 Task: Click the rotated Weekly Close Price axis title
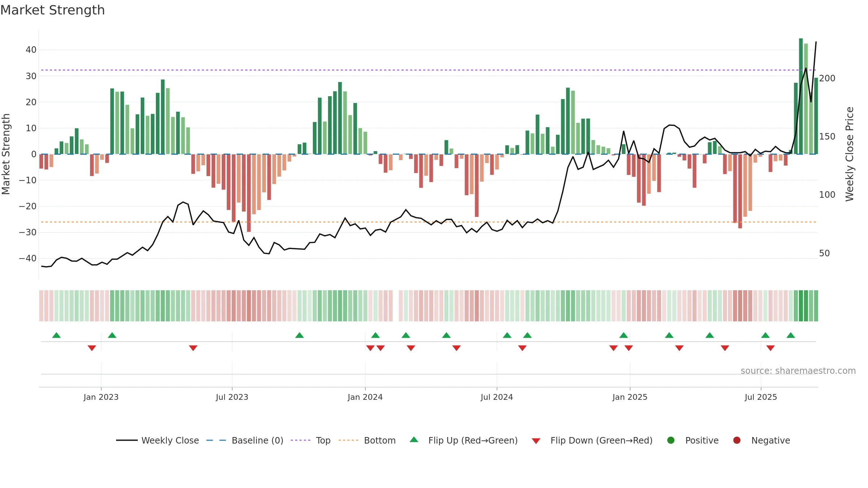click(x=850, y=154)
